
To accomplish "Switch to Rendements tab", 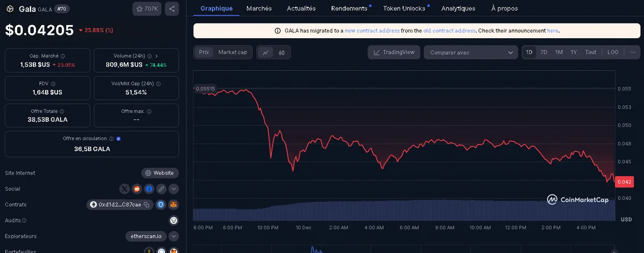I will point(349,9).
